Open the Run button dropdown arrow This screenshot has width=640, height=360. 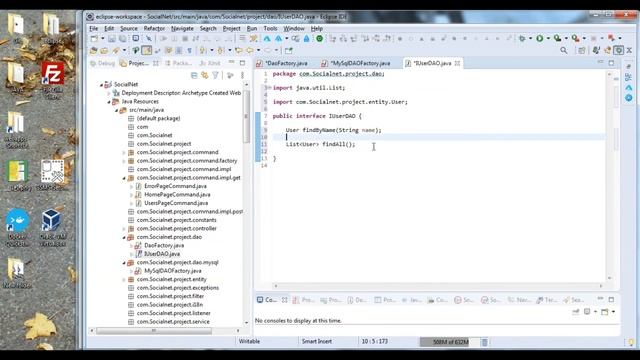pos(548,38)
